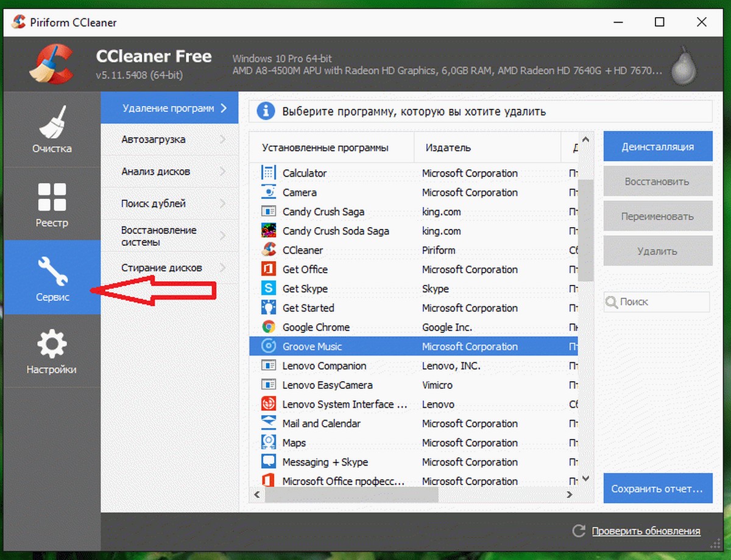Click the Удалить button
The image size is (731, 560).
658,251
